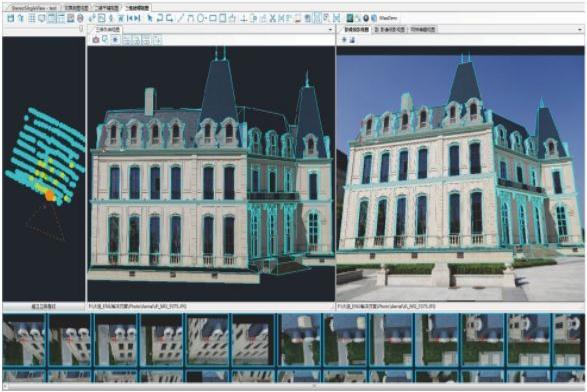Image resolution: width=587 pixels, height=392 pixels.
Task: Switch to middle tab of photo panel
Action: tap(390, 29)
